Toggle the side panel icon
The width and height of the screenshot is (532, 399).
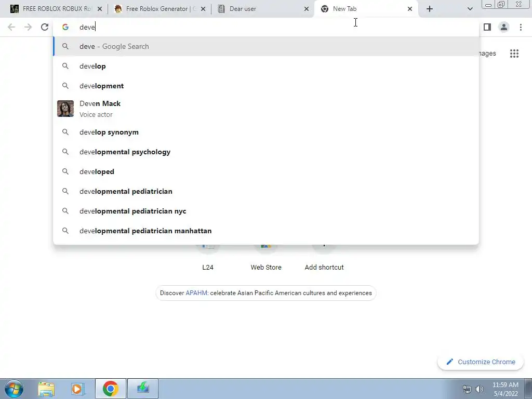(x=487, y=27)
